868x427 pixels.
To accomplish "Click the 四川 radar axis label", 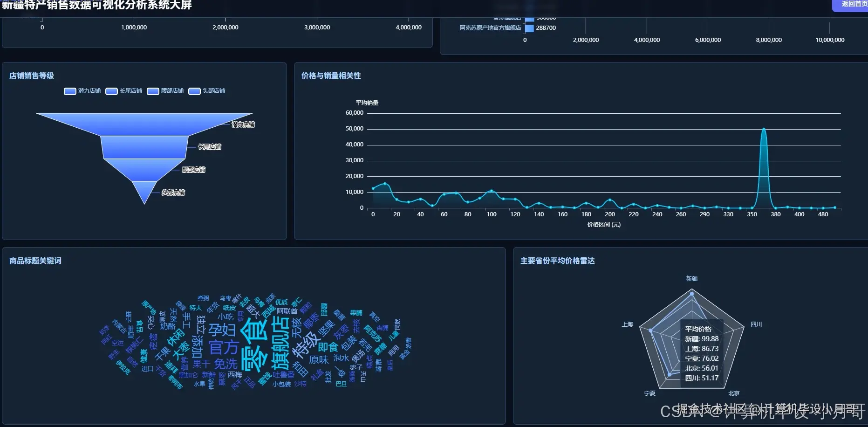I will (756, 324).
